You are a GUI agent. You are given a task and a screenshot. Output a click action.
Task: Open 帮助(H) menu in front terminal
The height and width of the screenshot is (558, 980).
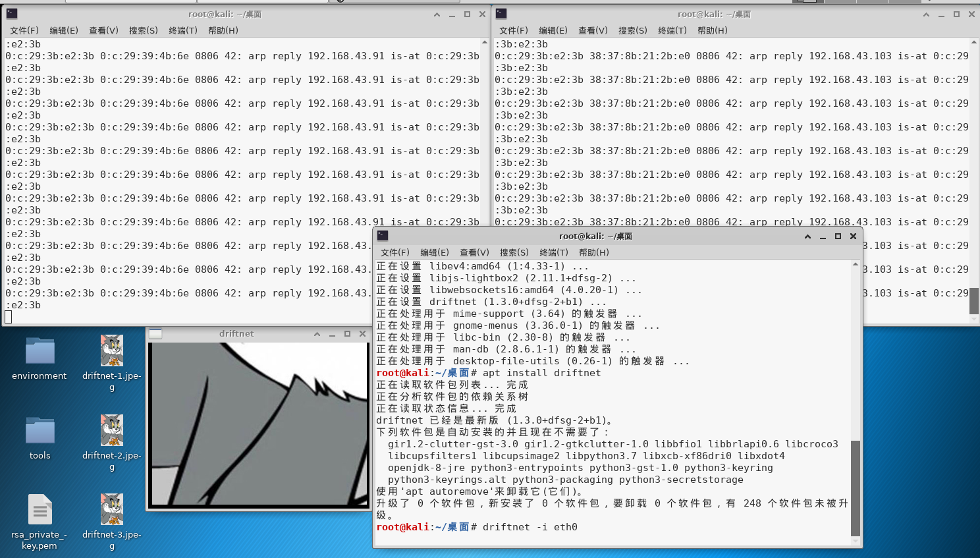coord(594,252)
